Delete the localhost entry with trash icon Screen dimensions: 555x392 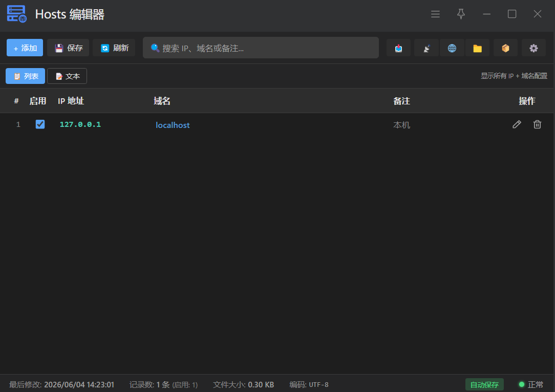537,124
